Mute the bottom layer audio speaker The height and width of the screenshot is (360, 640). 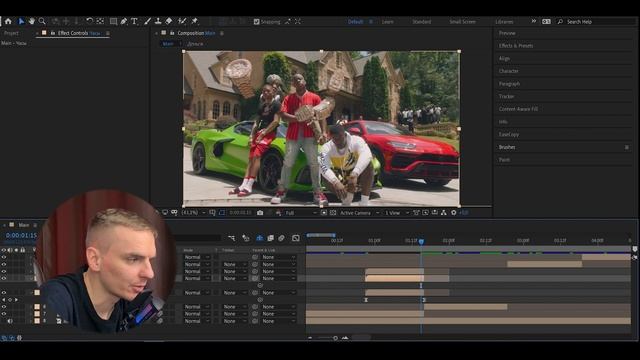click(x=10, y=321)
